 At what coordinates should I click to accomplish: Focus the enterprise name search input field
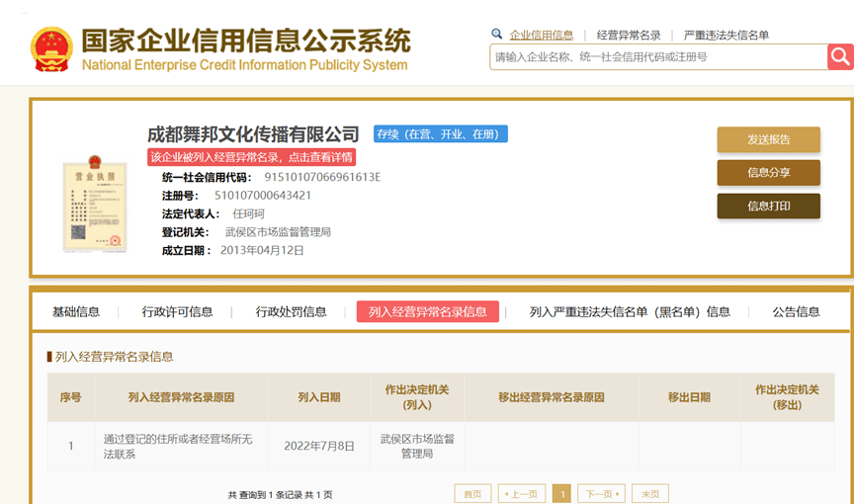(x=658, y=56)
